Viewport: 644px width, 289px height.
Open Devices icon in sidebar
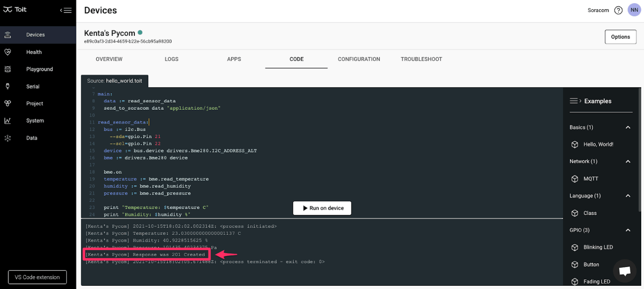click(x=8, y=34)
